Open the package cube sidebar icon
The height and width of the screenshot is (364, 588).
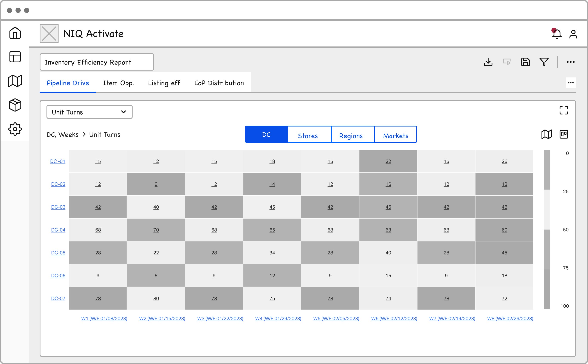coord(15,105)
